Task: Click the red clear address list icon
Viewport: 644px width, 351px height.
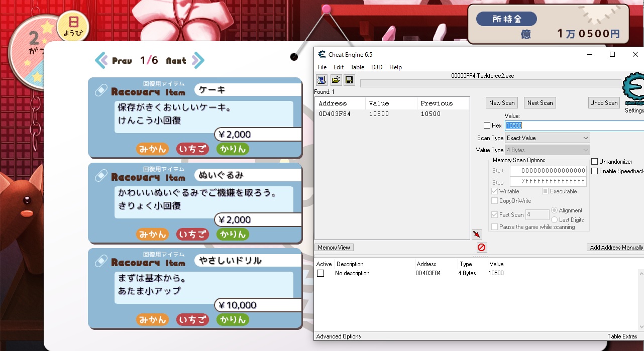Action: (481, 247)
